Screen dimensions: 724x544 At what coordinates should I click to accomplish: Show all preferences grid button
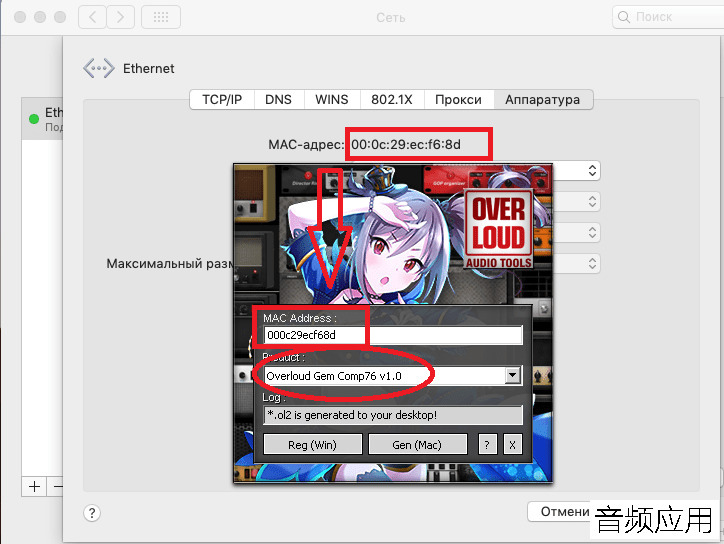tap(161, 17)
